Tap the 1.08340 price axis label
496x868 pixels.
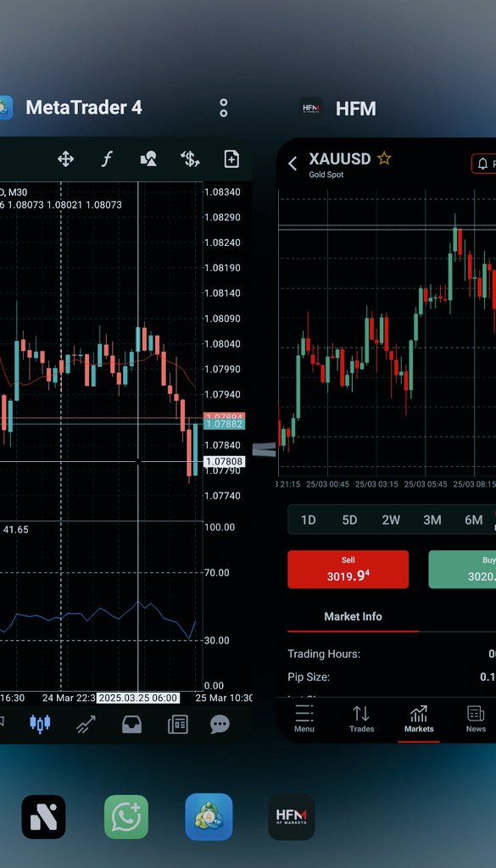[222, 192]
